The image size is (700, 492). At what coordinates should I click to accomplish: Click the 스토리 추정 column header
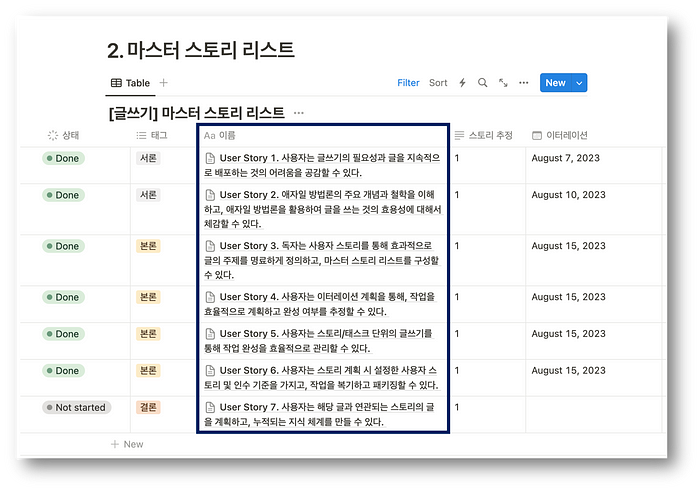483,135
